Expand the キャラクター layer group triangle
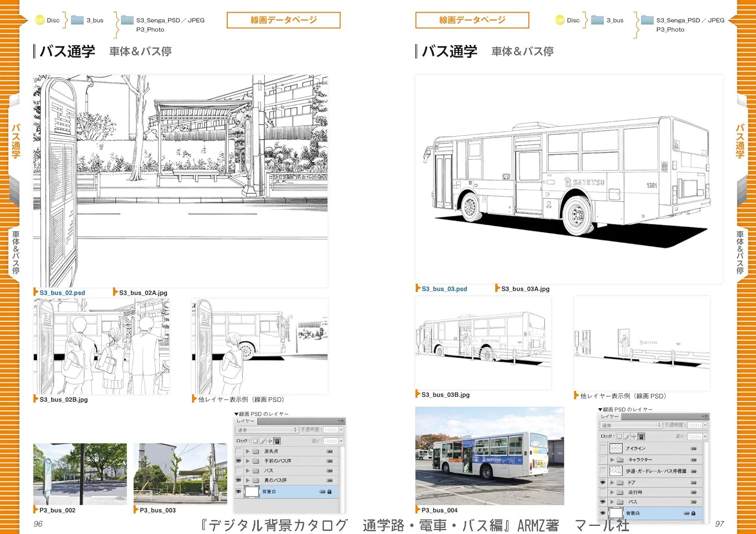 coord(612,460)
